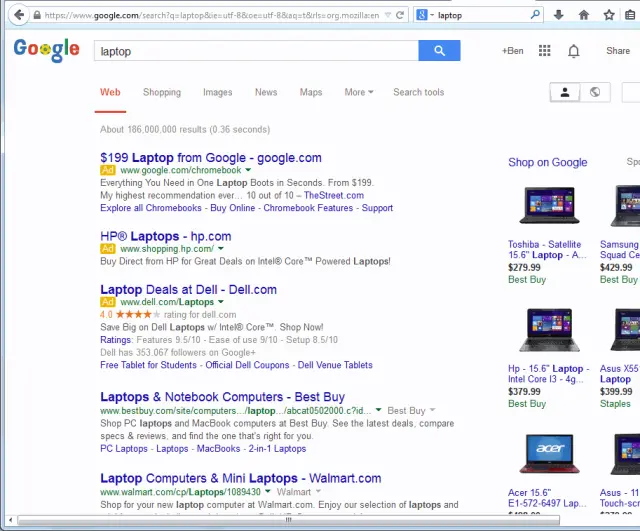Viewport: 640px width, 531px height.
Task: Expand arrow next to www.shopping.hp.com
Action: coord(221,249)
